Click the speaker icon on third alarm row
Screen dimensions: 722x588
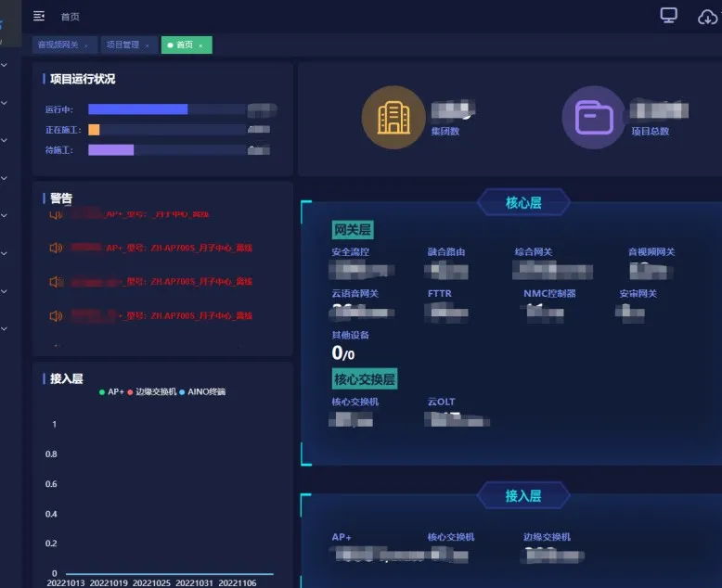coord(56,281)
